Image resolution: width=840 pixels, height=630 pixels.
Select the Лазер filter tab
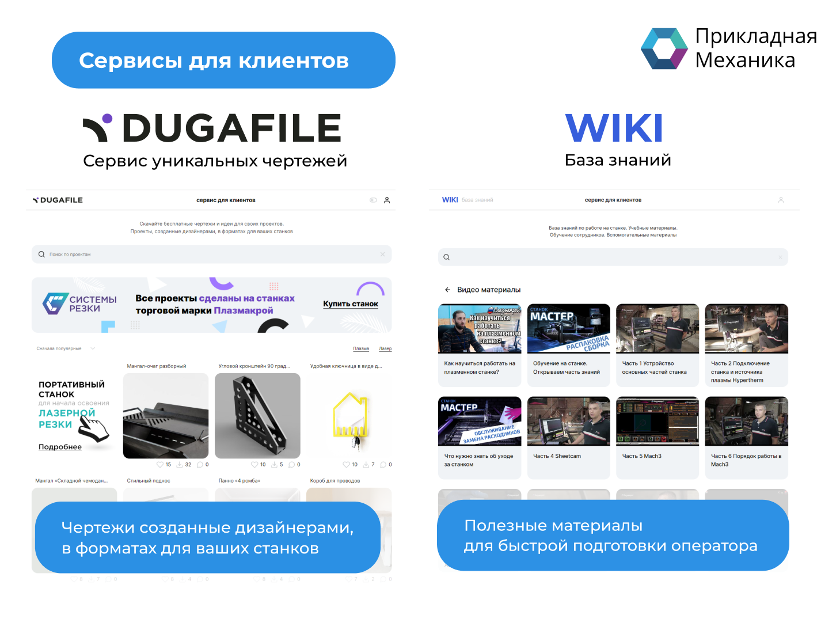point(385,348)
